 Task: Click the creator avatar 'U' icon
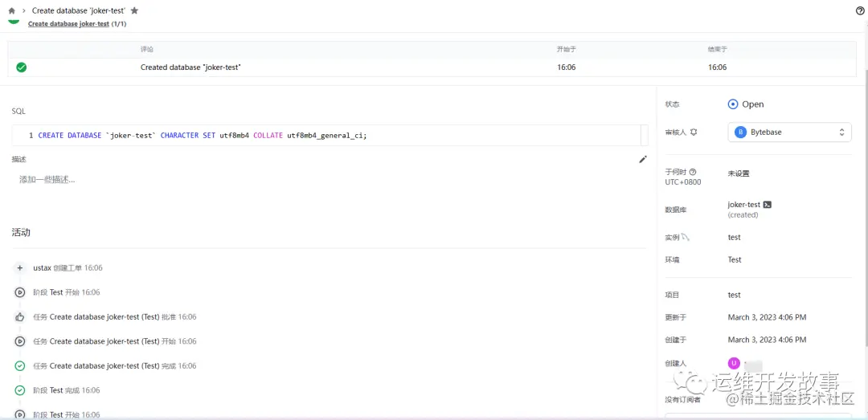[734, 363]
